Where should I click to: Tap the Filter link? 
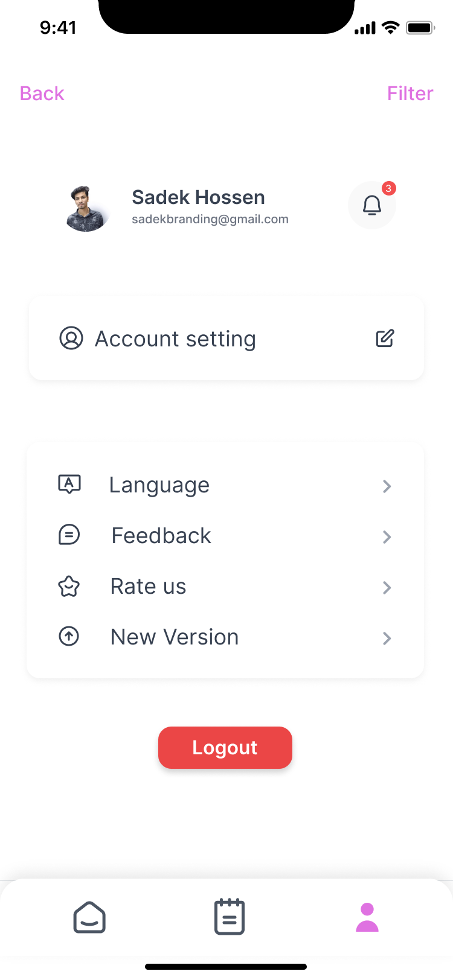click(x=410, y=94)
